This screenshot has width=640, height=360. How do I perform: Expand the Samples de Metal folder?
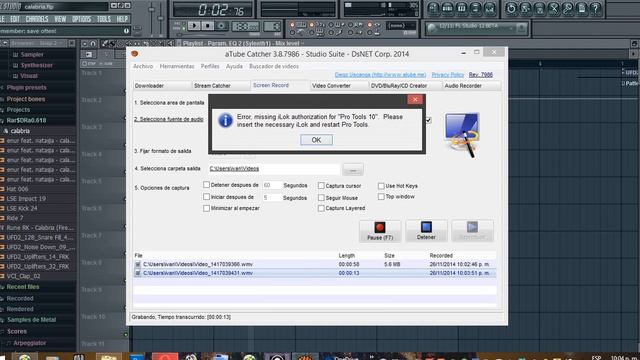pos(31,320)
